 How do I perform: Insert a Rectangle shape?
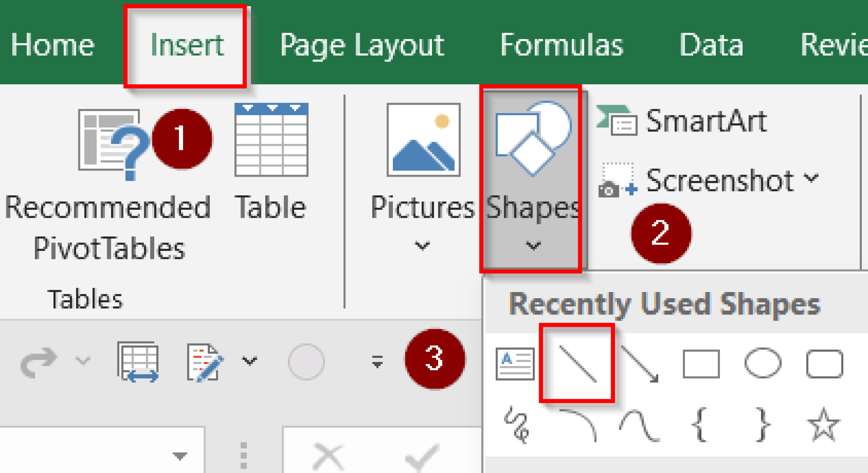click(x=702, y=364)
